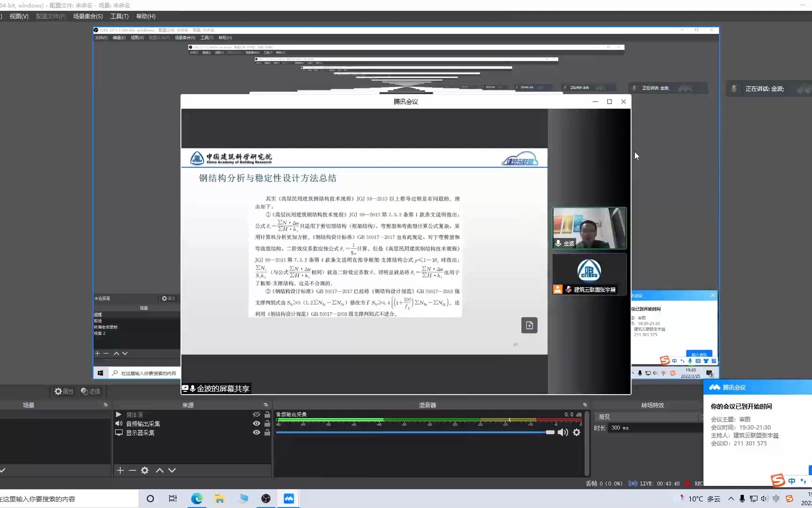Click the 时长 300 ms duration field

(655, 428)
